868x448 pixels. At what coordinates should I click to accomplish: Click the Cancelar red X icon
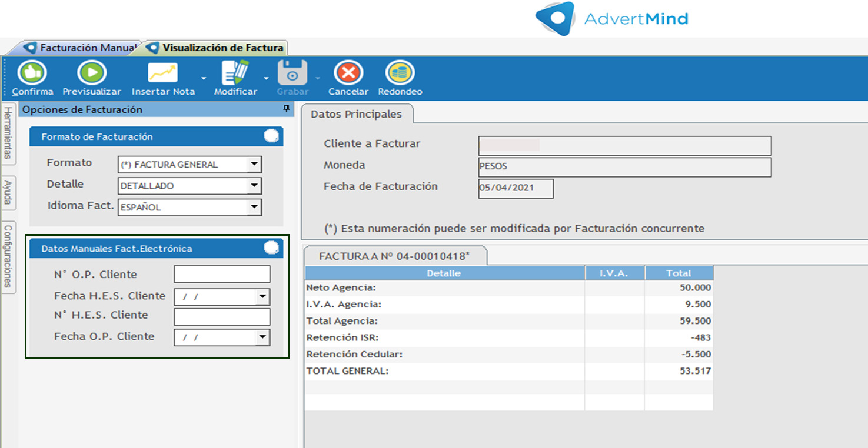[348, 73]
